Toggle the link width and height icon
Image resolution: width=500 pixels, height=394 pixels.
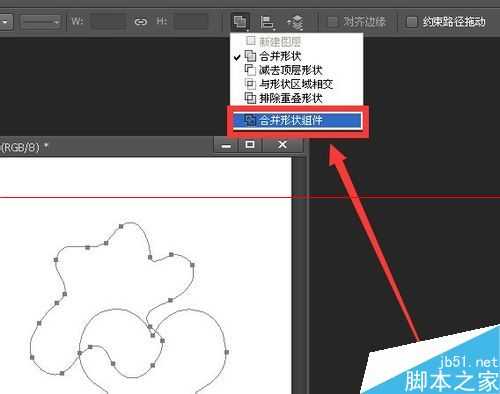point(141,22)
